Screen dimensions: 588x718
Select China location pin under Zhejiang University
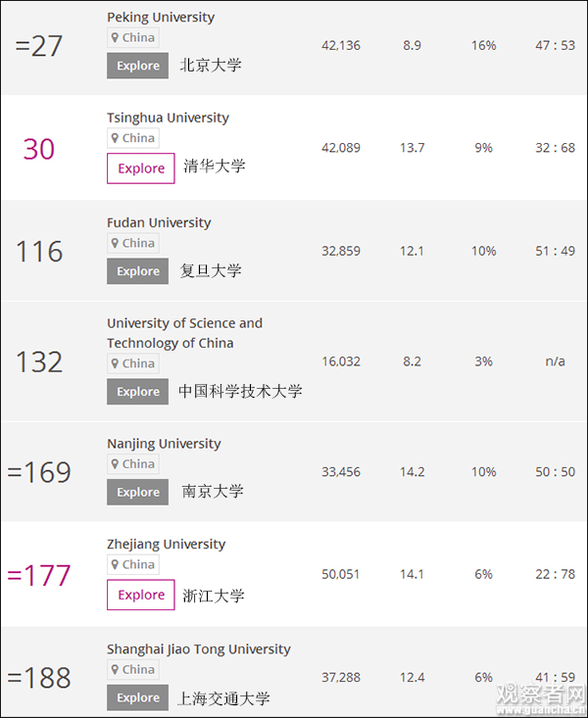tap(133, 564)
